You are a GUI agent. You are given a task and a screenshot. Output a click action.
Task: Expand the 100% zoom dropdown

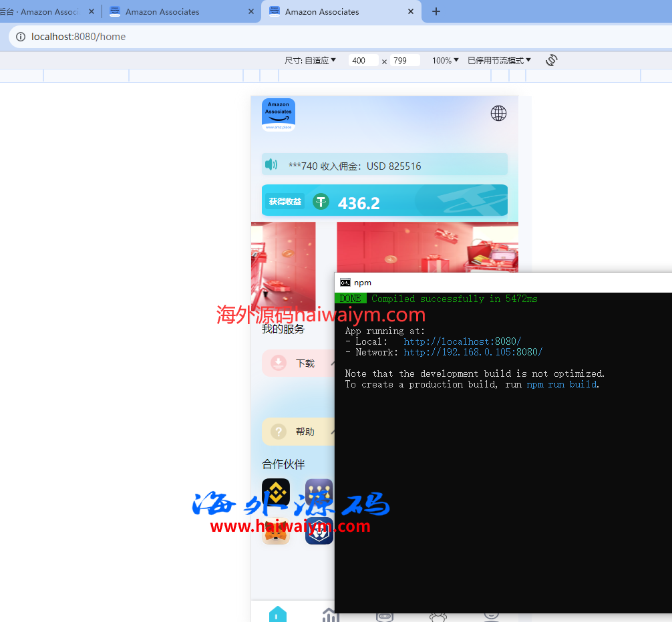(445, 60)
